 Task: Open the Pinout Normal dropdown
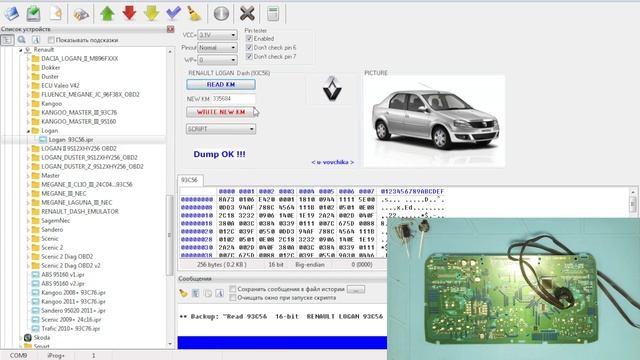217,48
